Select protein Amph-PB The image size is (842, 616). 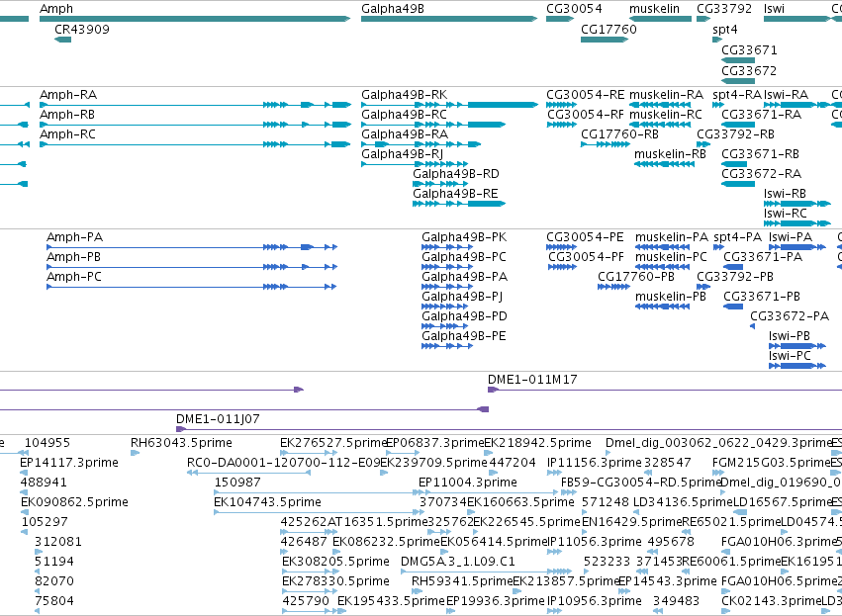pos(192,267)
